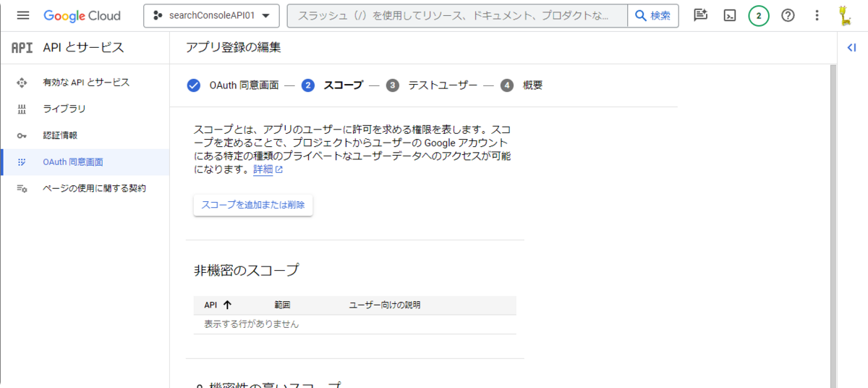
Task: Focus the resource search field
Action: pyautogui.click(x=457, y=15)
